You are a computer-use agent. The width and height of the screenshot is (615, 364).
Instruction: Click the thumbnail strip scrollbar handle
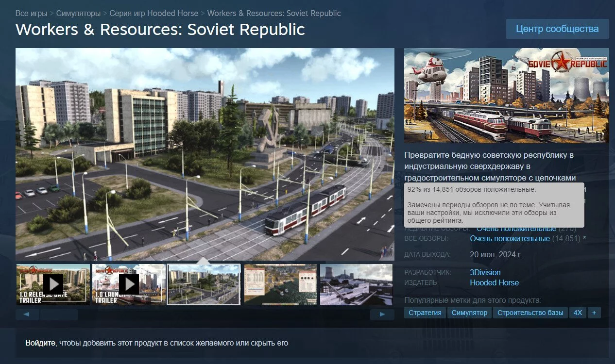tap(59, 314)
